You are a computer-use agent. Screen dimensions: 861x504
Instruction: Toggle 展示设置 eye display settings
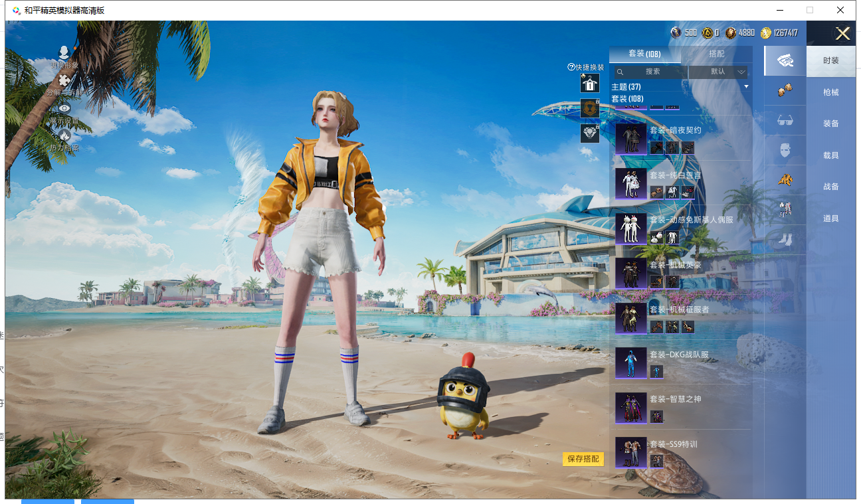(64, 108)
